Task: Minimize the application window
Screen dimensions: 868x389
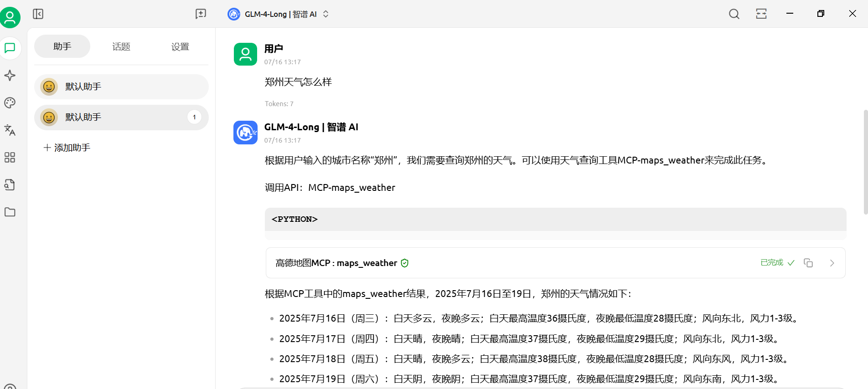Action: 790,14
